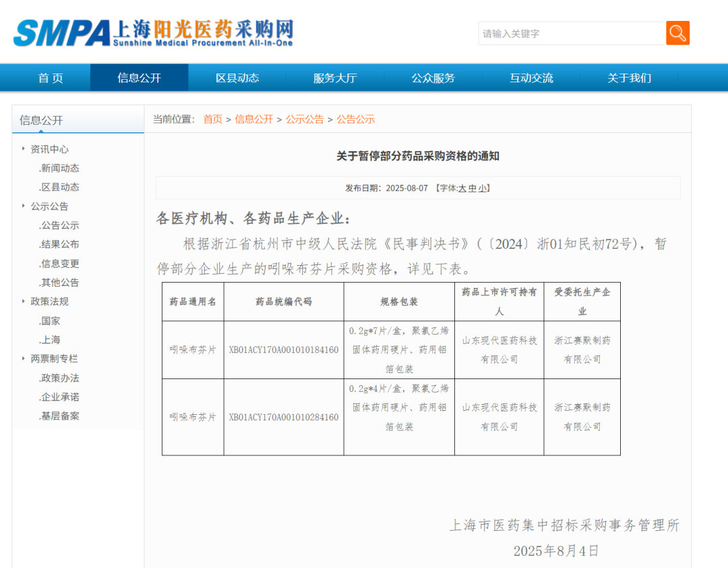The height and width of the screenshot is (568, 728).
Task: Select 大 to enlarge the font size
Action: pos(463,188)
